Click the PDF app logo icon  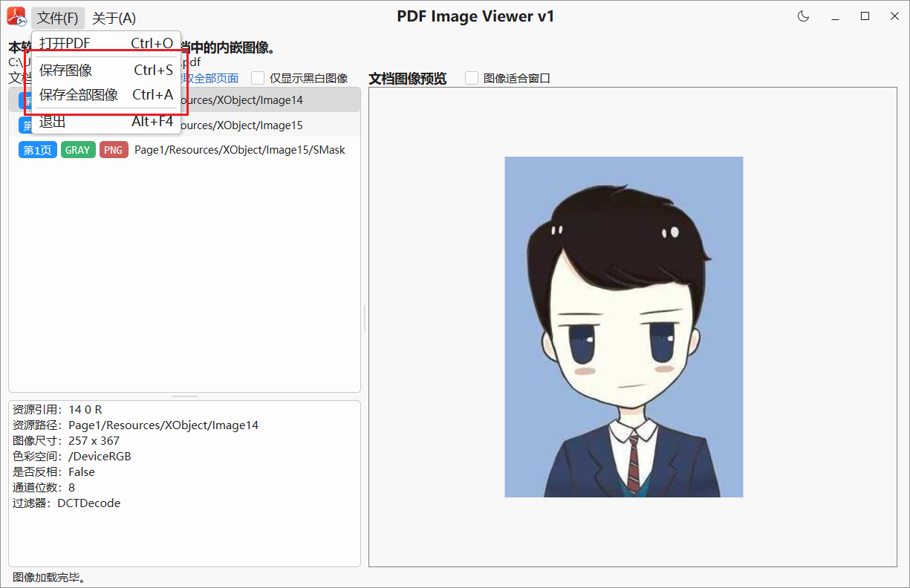coord(16,16)
